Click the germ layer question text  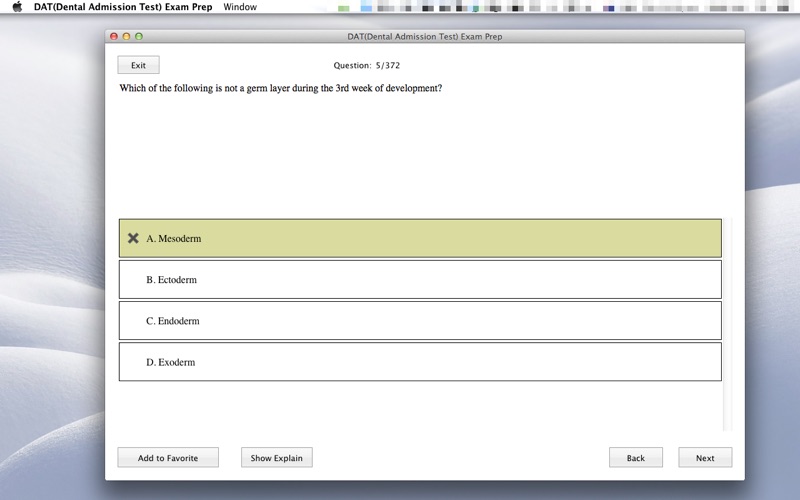pyautogui.click(x=281, y=88)
